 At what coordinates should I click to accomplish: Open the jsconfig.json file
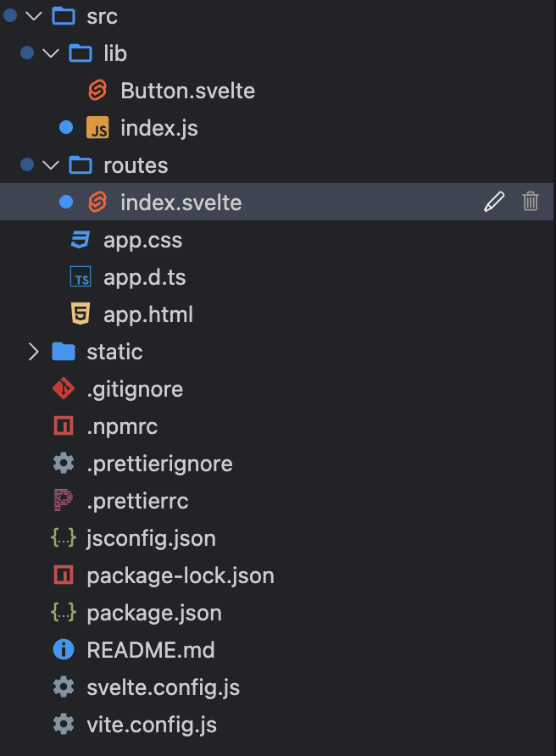tap(152, 539)
